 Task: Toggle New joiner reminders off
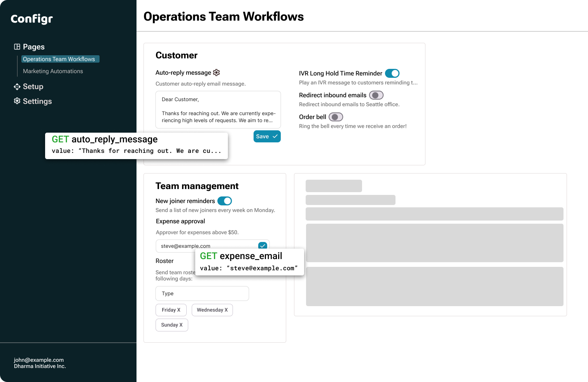(x=225, y=201)
